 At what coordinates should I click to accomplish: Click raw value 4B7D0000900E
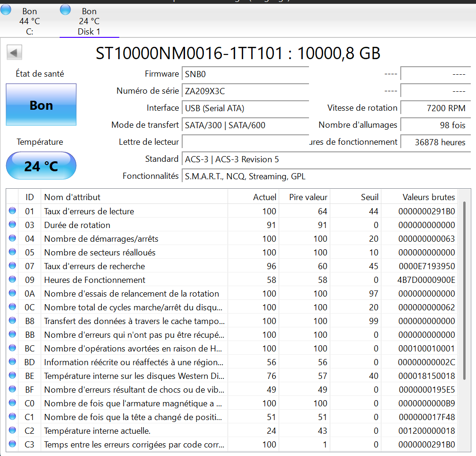pos(426,280)
